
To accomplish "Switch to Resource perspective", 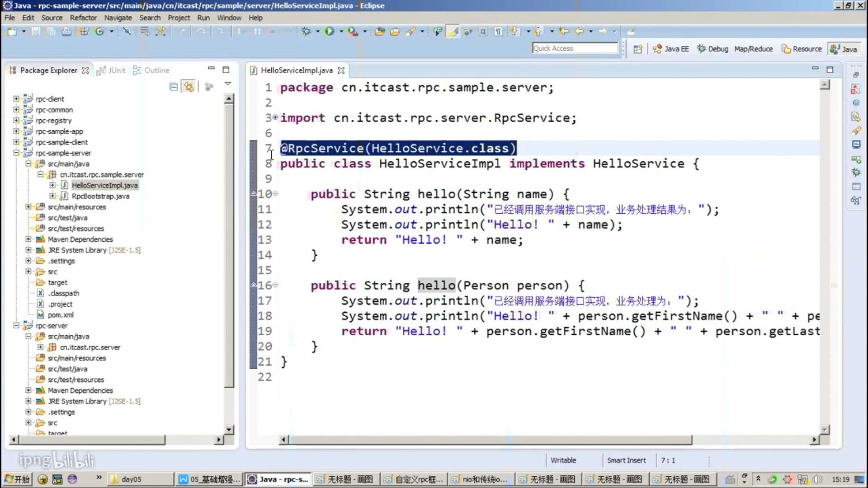I will (802, 49).
